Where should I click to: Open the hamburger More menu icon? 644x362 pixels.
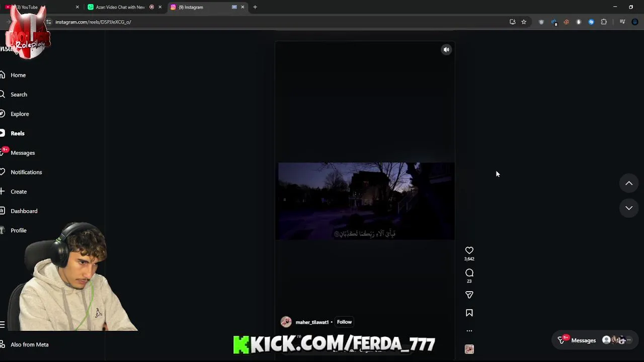pos(3,325)
